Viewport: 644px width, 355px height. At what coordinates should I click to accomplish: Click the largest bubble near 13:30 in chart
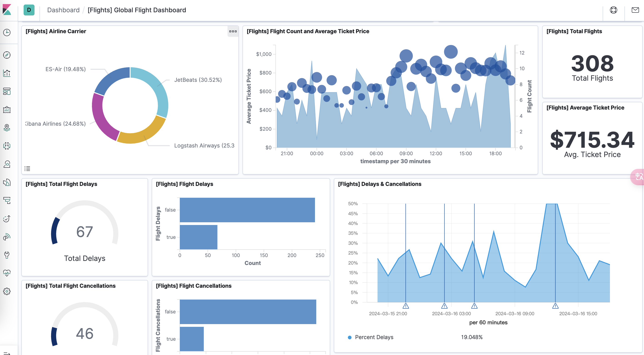(x=451, y=52)
